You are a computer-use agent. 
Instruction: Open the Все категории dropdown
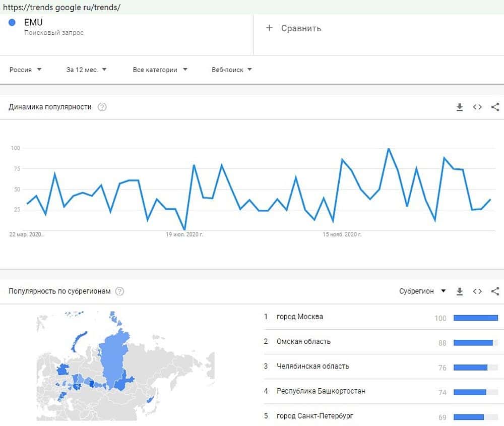(160, 70)
